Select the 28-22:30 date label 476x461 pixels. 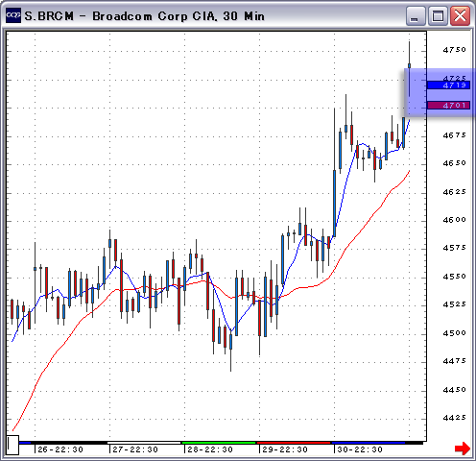pyautogui.click(x=210, y=449)
